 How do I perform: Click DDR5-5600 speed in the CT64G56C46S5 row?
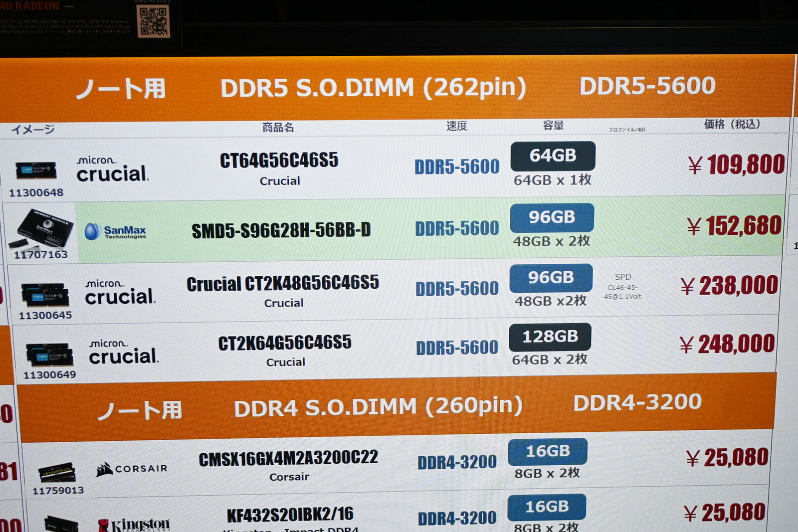[x=457, y=167]
